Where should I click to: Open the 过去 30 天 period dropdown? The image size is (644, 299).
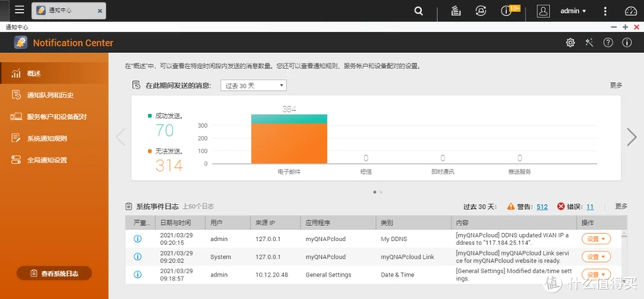254,85
